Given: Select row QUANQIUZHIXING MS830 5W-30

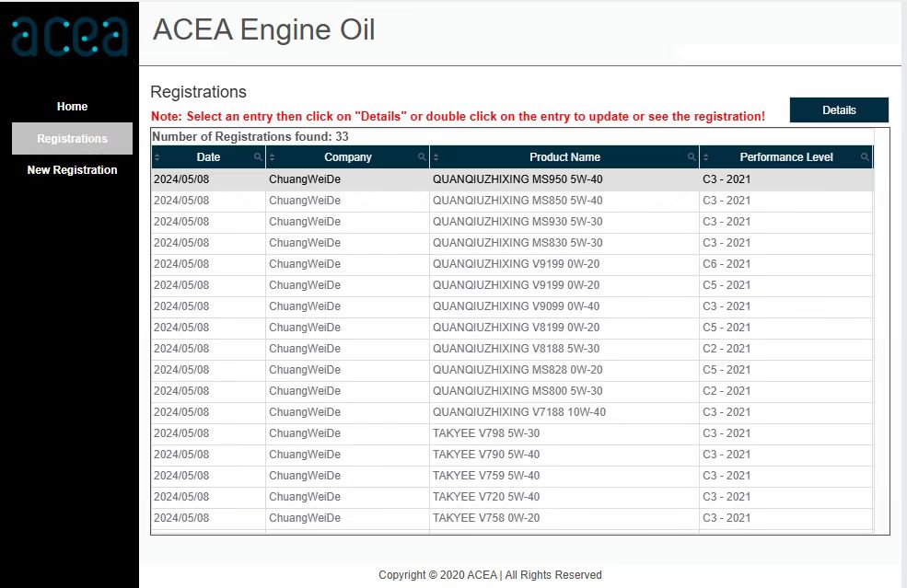Looking at the screenshot, I should [512, 243].
